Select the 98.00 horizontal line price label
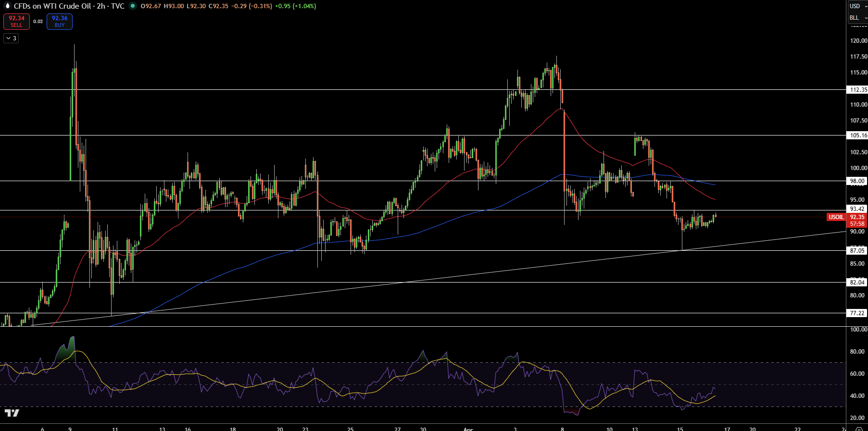Screen dimensions: 868x431 (x=856, y=181)
